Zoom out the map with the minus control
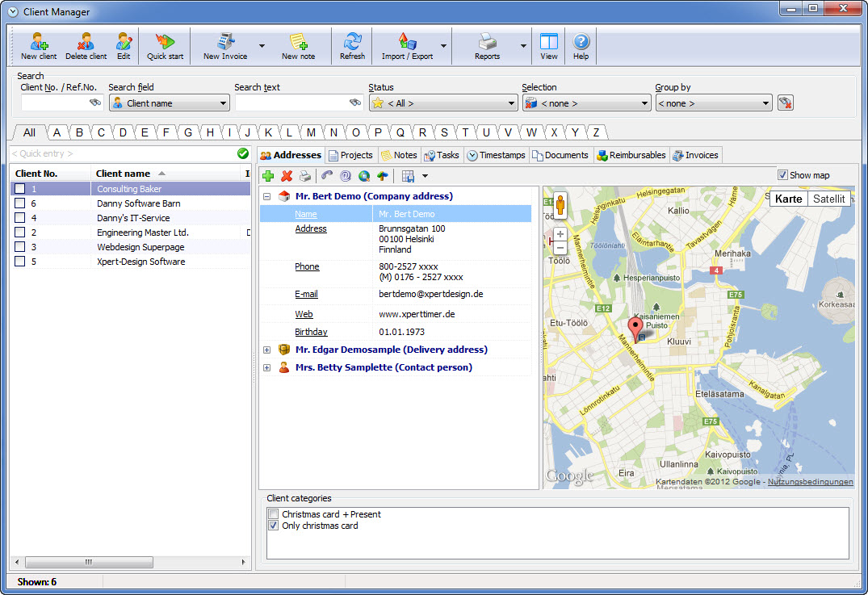The image size is (868, 595). 560,248
